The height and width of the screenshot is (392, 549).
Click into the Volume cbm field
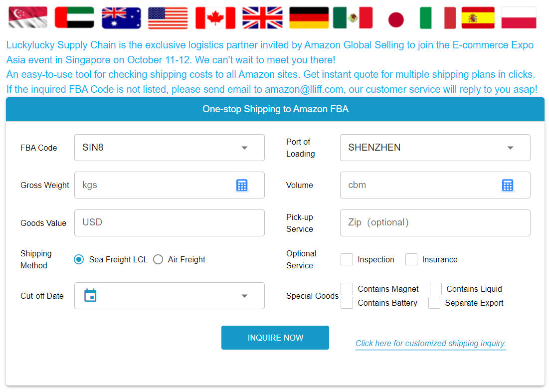(x=435, y=185)
